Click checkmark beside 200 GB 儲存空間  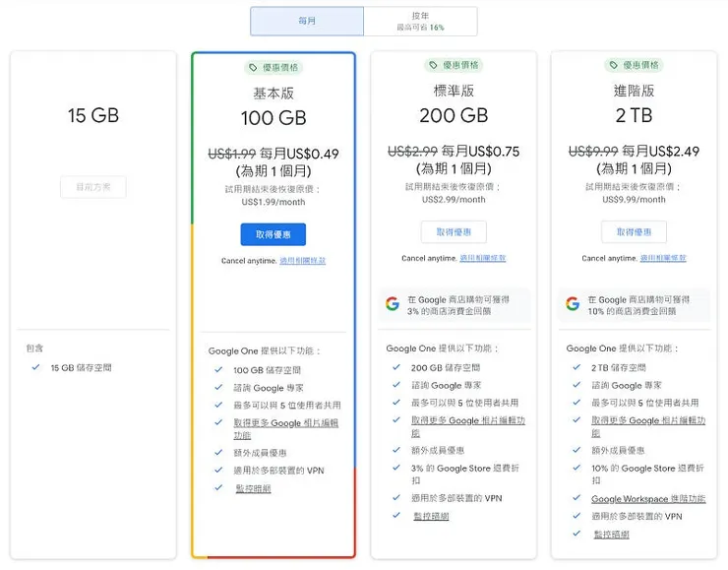point(396,367)
